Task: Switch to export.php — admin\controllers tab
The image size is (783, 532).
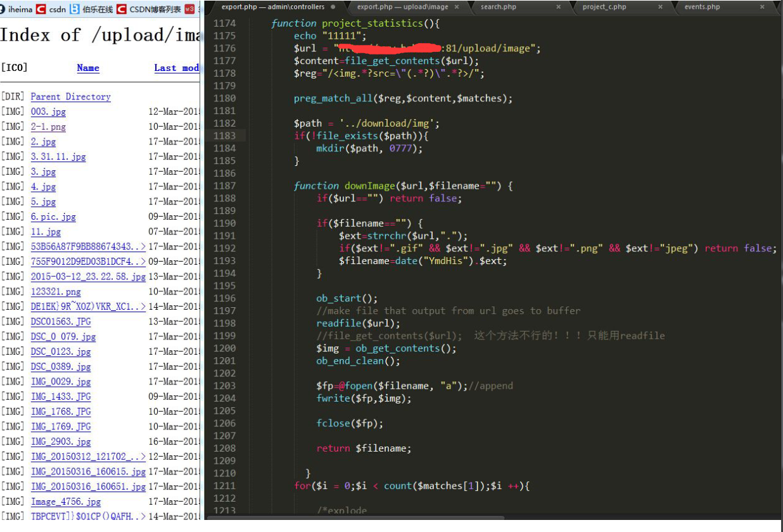Action: (x=277, y=7)
